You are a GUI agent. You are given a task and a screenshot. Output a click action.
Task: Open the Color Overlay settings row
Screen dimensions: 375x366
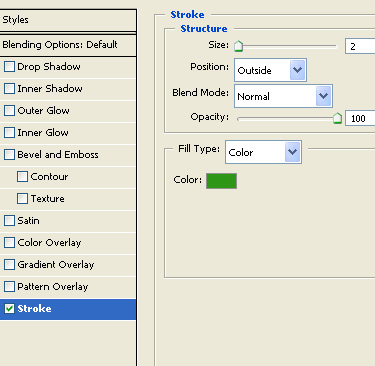68,243
